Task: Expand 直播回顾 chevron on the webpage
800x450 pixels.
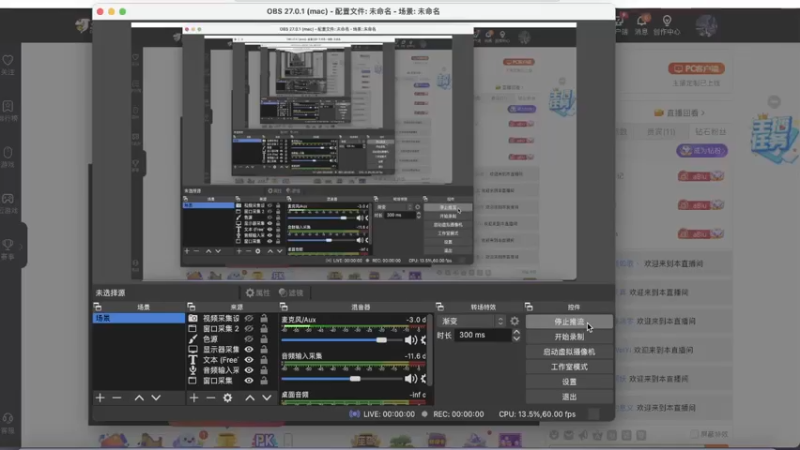Action: click(703, 113)
